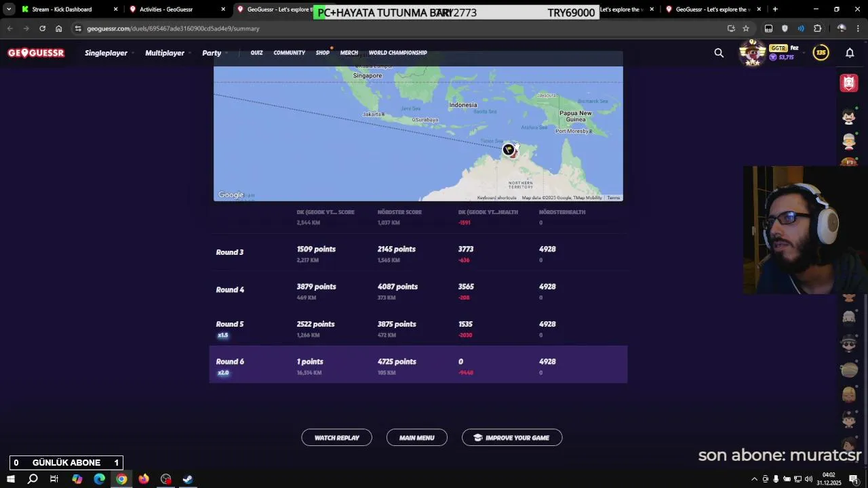The width and height of the screenshot is (868, 488).
Task: Select the Round 5 results row
Action: tap(418, 327)
